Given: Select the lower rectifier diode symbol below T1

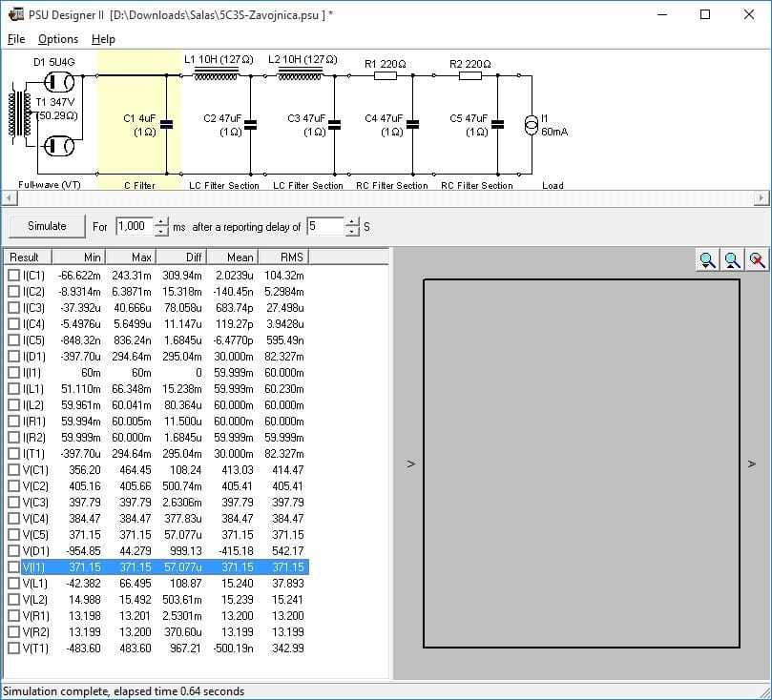Looking at the screenshot, I should click(59, 146).
